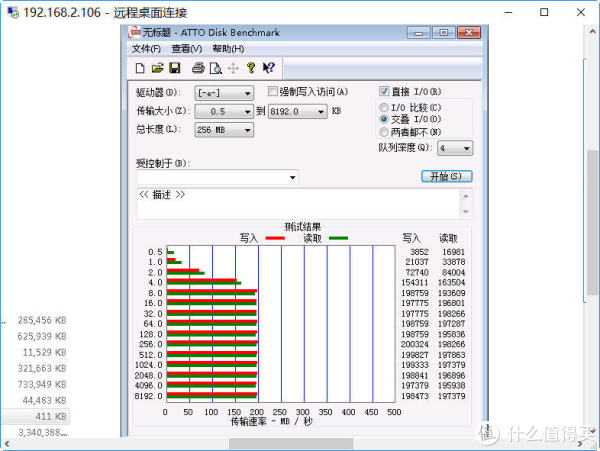Select read value 16981 in results

point(453,252)
